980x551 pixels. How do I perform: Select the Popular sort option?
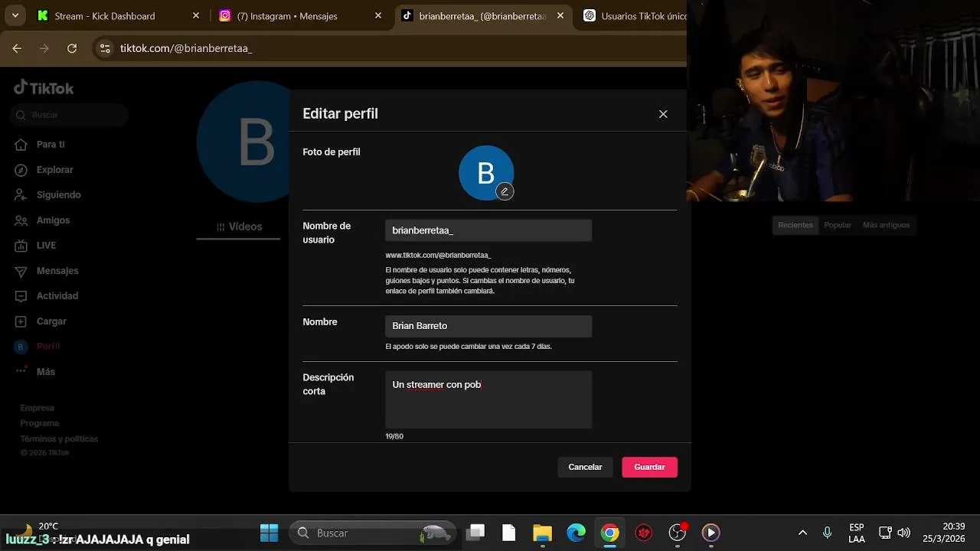click(x=838, y=225)
